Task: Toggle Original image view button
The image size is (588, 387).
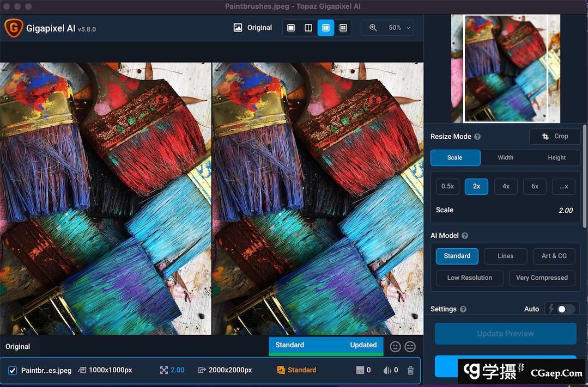Action: coord(253,28)
